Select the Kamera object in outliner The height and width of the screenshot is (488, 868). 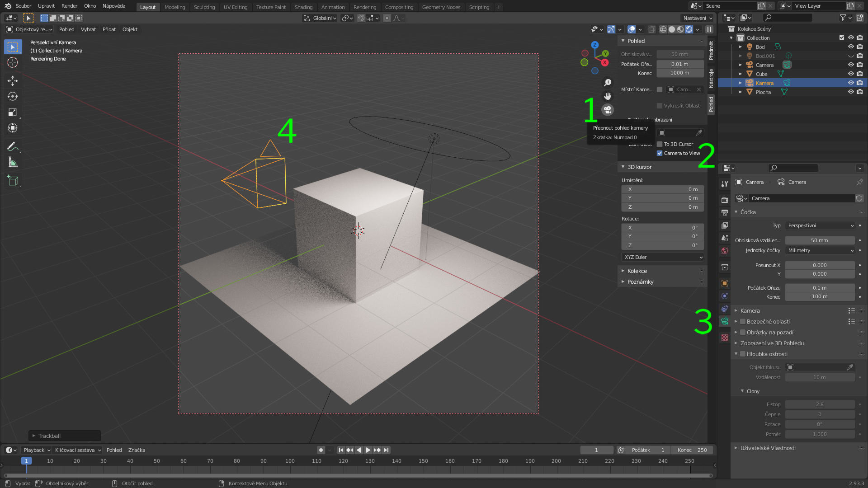pyautogui.click(x=764, y=83)
